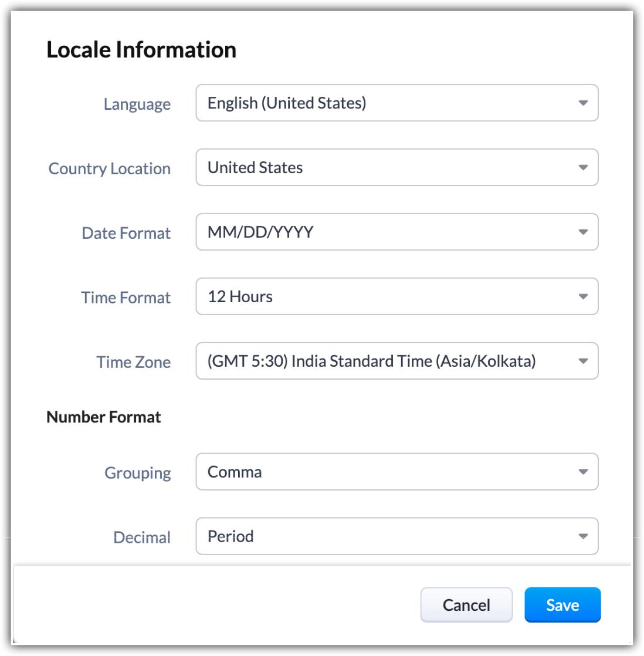Click the Time Zone dropdown caret

583,361
